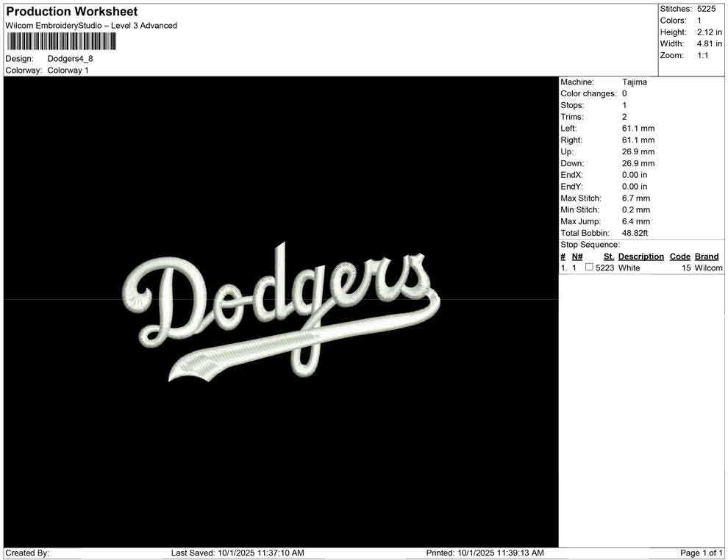
Task: Click the Max Jump value '6.4 mm'
Action: [x=636, y=221]
